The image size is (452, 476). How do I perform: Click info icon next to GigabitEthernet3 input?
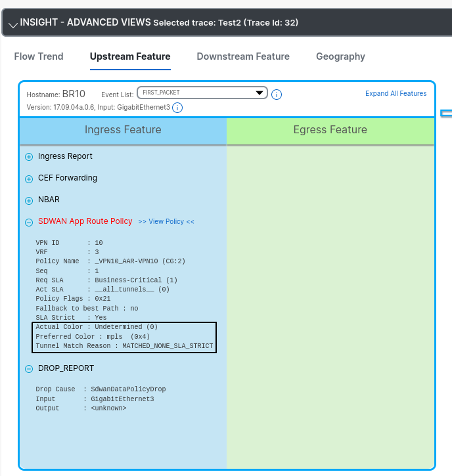coord(177,108)
